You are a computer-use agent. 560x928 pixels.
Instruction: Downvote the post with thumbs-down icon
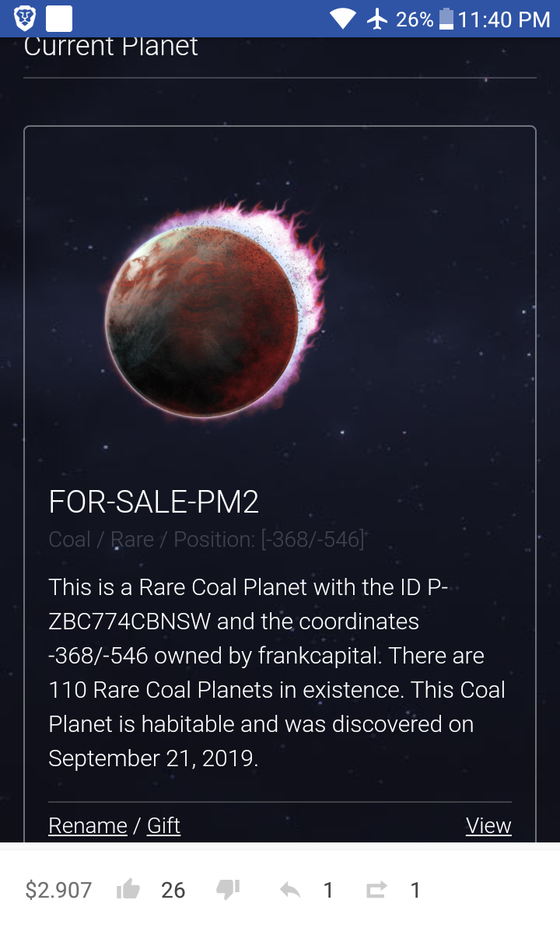click(228, 890)
